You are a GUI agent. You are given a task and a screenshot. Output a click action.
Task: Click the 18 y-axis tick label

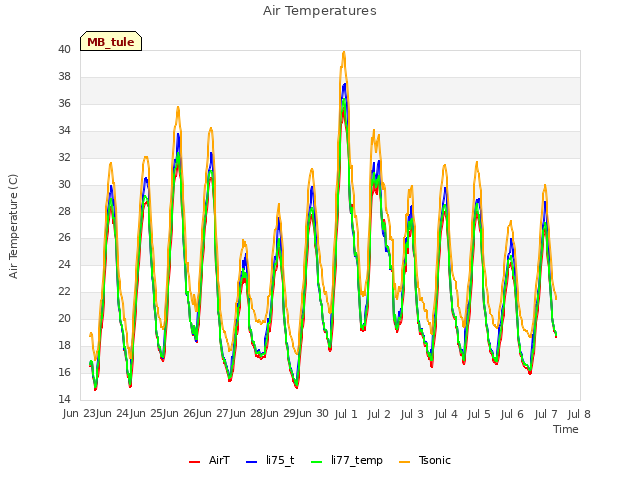[x=64, y=345]
